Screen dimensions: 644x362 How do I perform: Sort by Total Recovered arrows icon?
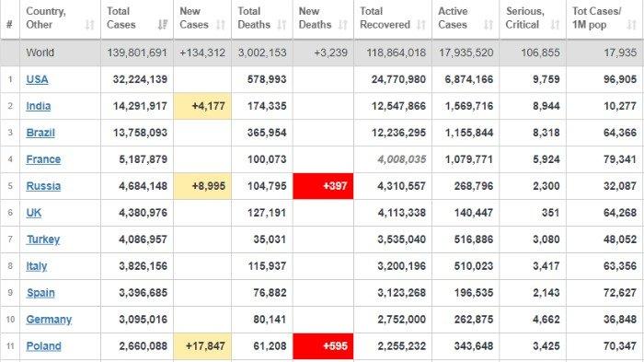421,25
